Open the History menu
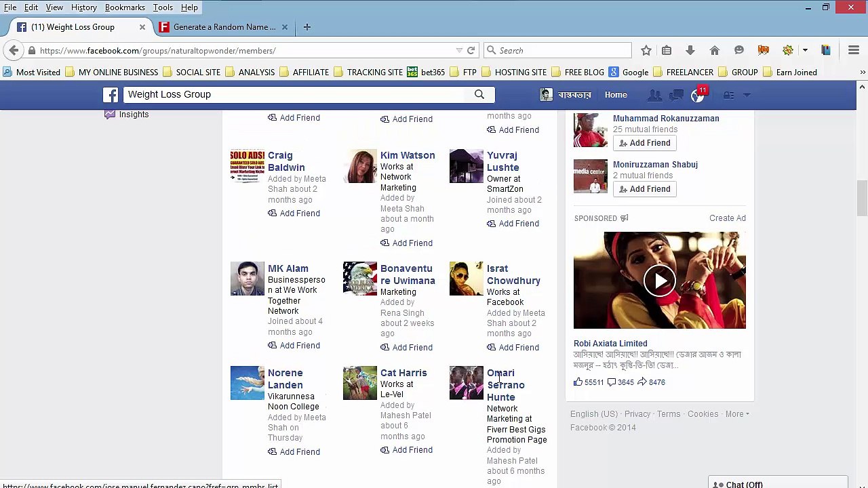 (x=84, y=7)
